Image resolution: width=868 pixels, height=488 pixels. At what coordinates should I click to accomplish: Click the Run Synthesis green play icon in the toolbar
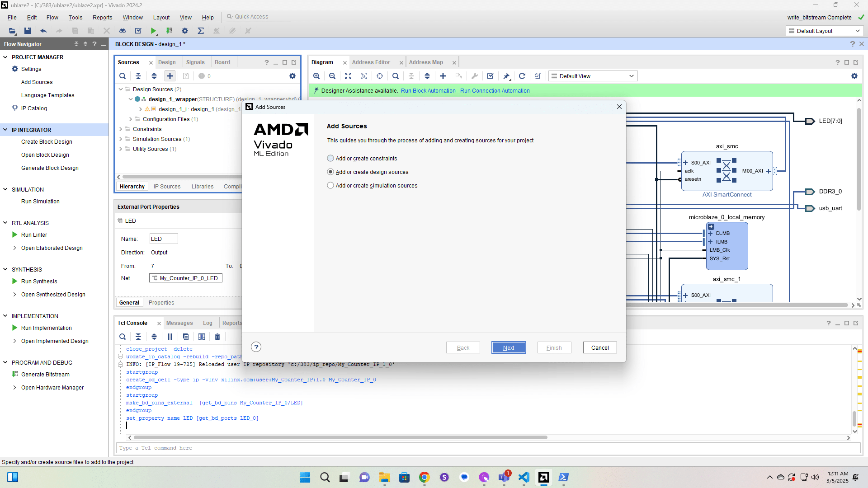[154, 31]
